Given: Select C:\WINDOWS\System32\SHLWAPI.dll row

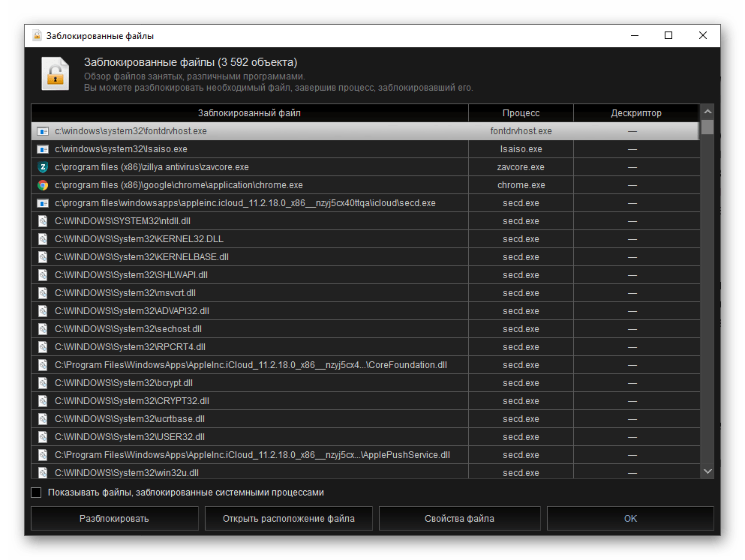Looking at the screenshot, I should [x=365, y=275].
